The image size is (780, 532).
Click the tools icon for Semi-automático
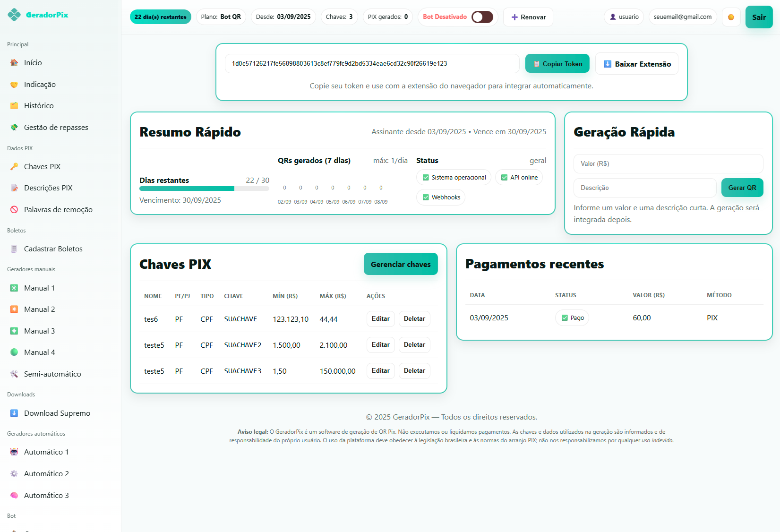point(14,374)
